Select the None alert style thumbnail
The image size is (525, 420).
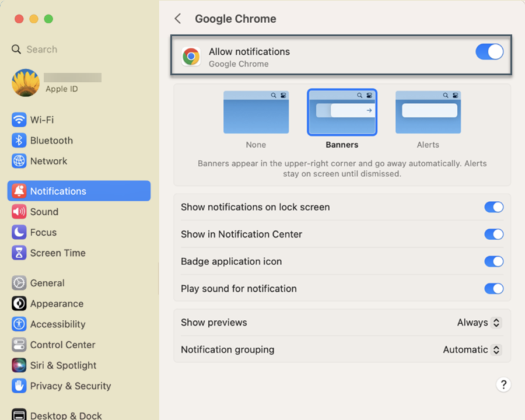pyautogui.click(x=256, y=112)
